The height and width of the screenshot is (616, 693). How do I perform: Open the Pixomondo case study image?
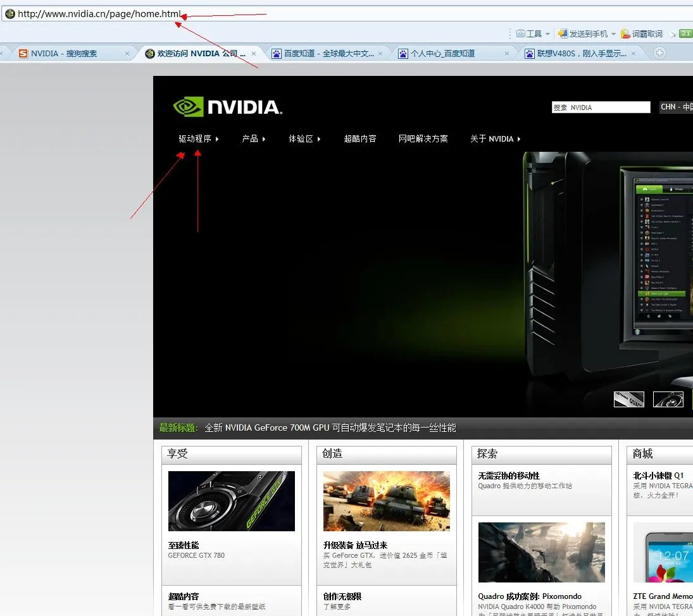(542, 552)
